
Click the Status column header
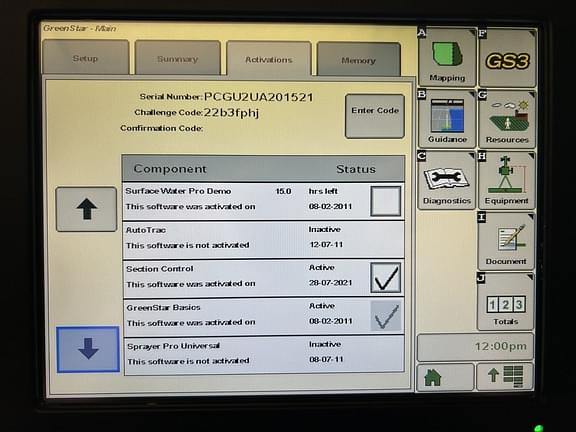pos(356,169)
